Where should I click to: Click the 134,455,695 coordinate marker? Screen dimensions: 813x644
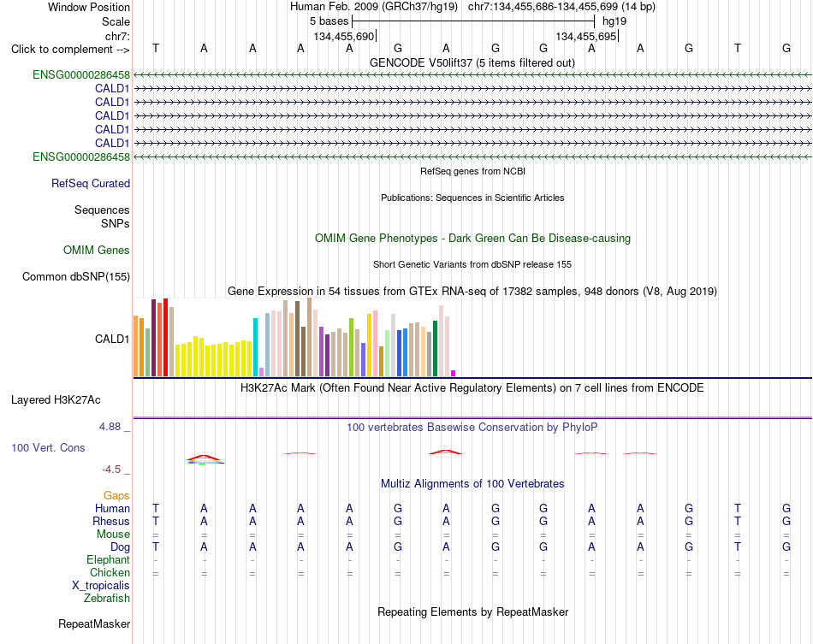coord(586,36)
